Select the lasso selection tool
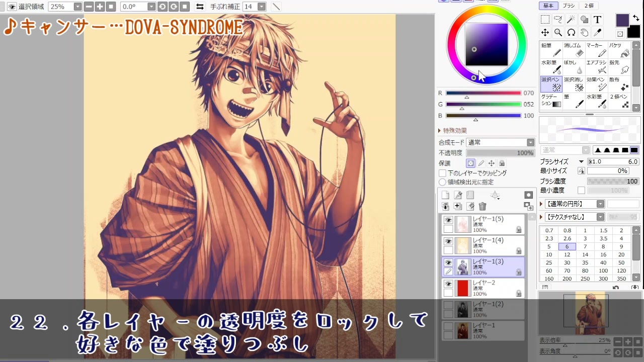 pyautogui.click(x=558, y=20)
